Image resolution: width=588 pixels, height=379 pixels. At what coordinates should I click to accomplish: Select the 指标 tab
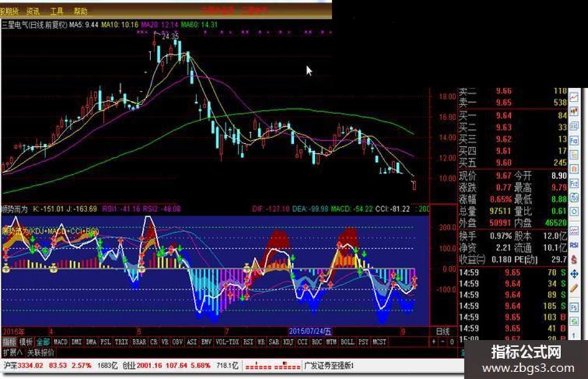tap(10, 342)
